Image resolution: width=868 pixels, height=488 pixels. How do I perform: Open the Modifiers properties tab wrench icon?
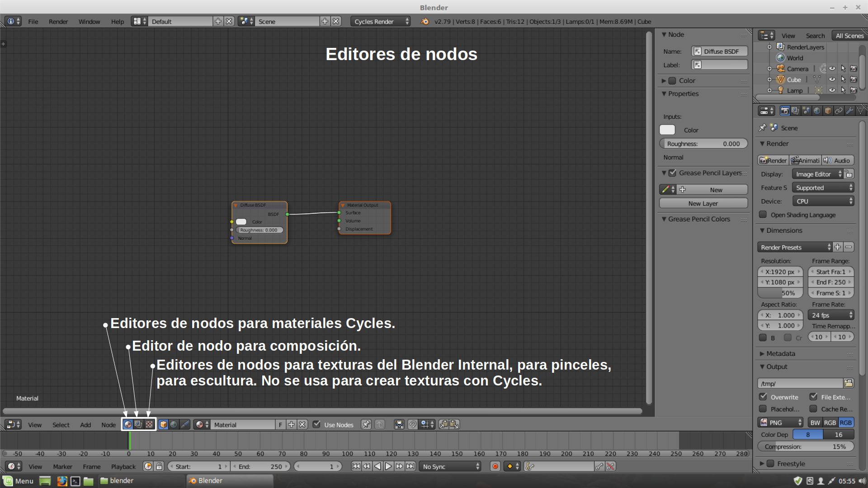coord(849,111)
